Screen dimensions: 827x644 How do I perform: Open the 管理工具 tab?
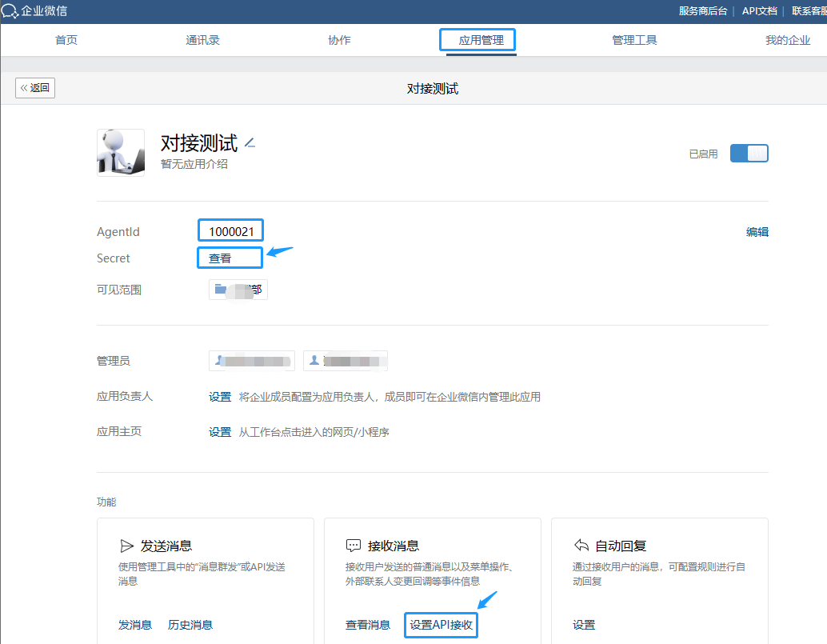(x=634, y=40)
